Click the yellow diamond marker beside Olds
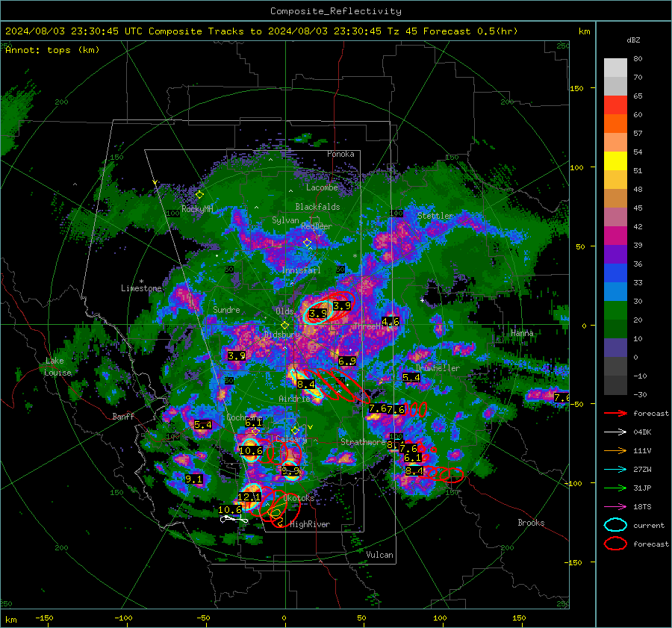The image size is (672, 628). [x=284, y=326]
